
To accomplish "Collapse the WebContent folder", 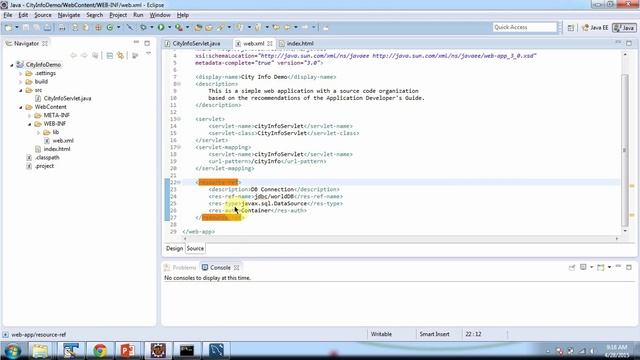I will click(21, 107).
